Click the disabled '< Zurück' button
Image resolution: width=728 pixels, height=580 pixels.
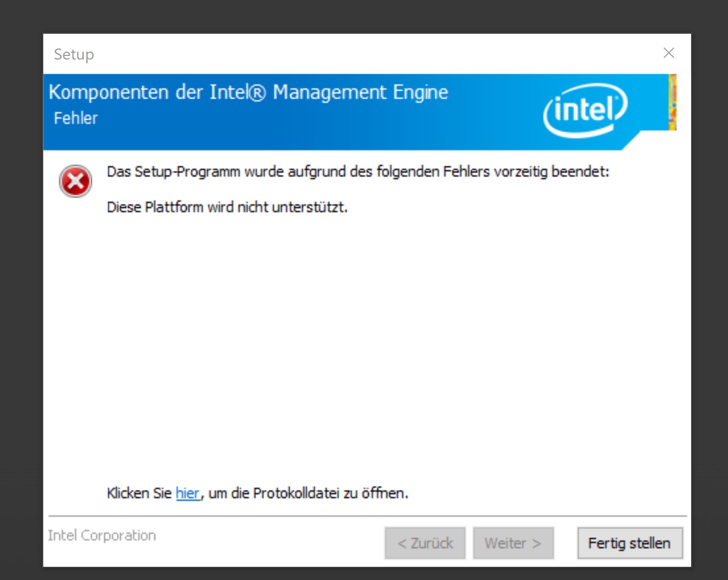click(x=425, y=543)
